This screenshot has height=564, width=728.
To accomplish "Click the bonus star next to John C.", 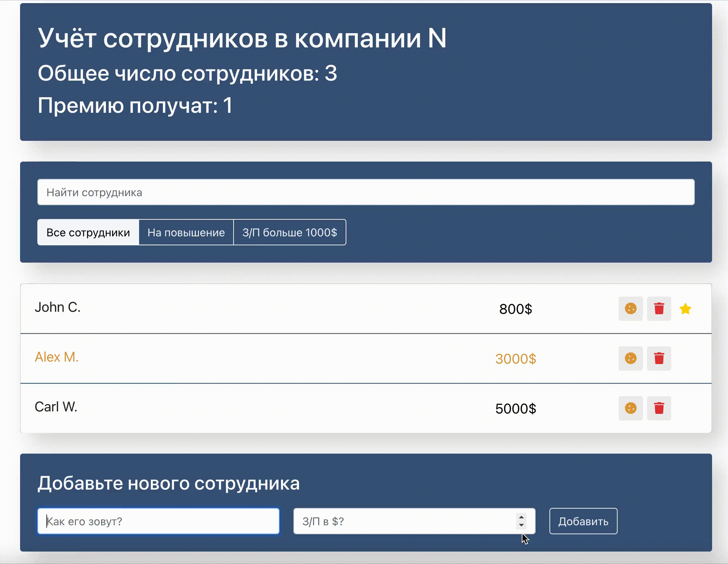I will [685, 309].
